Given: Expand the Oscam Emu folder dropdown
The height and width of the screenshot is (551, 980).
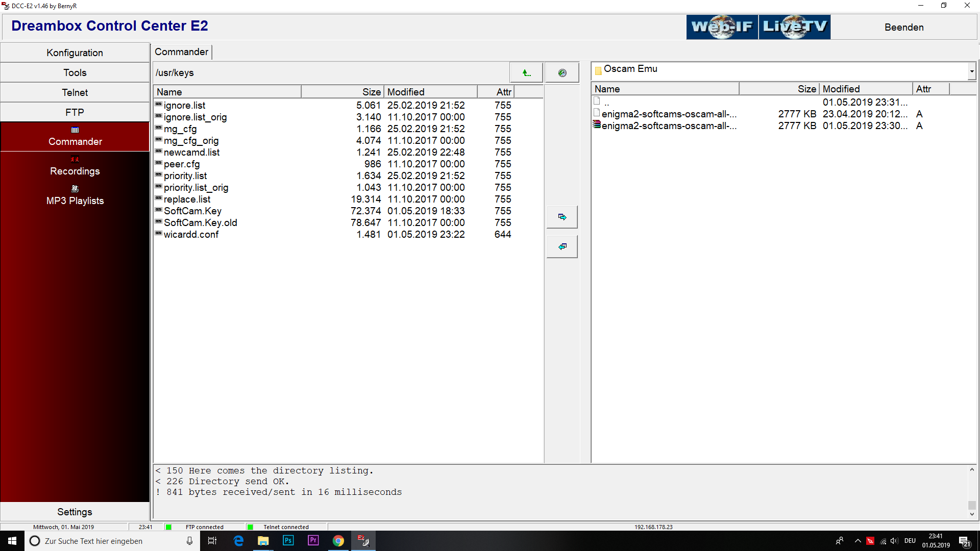Looking at the screenshot, I should [972, 71].
